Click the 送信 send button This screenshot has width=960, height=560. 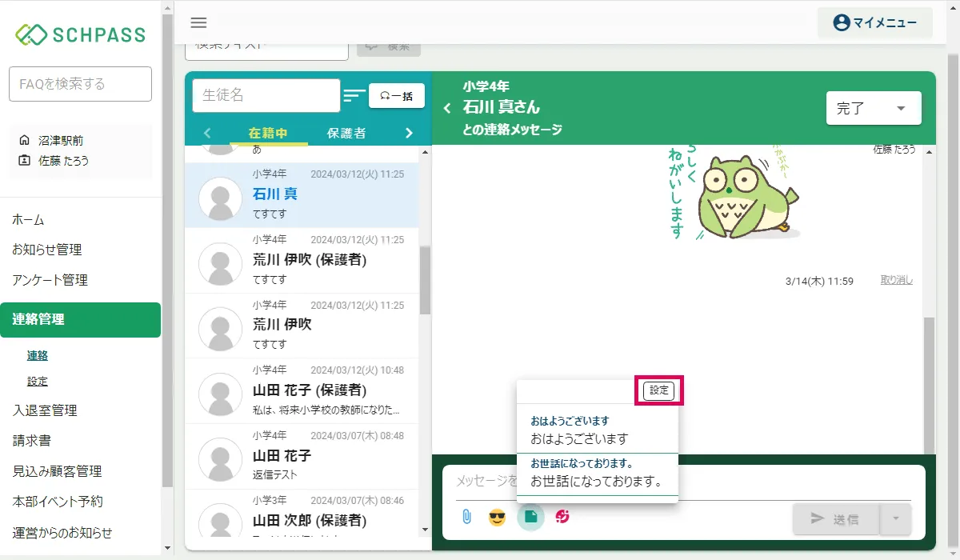pyautogui.click(x=835, y=519)
